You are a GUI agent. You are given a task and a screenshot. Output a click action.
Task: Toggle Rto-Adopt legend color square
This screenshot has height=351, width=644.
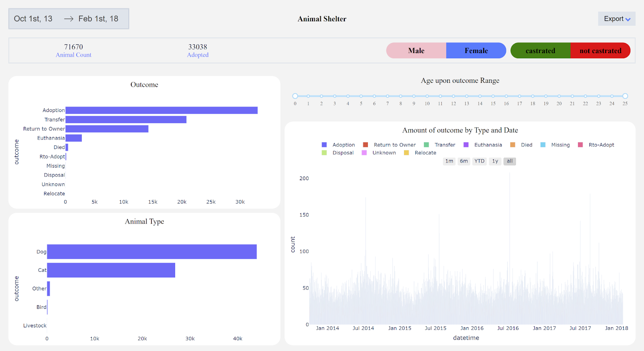[580, 145]
